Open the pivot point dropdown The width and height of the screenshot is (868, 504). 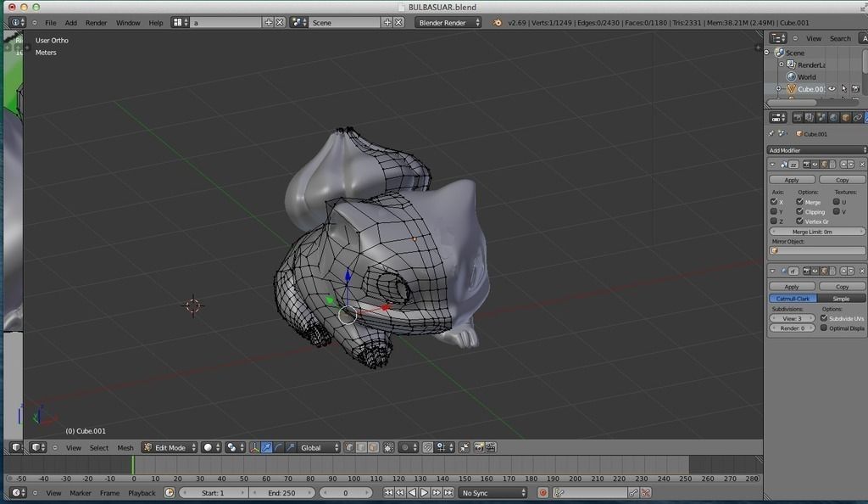click(x=235, y=447)
